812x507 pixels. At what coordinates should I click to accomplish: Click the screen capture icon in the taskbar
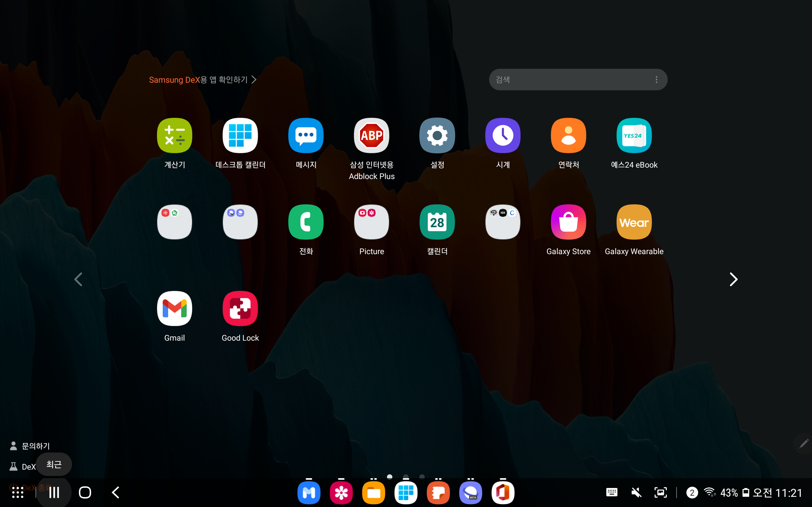(660, 492)
